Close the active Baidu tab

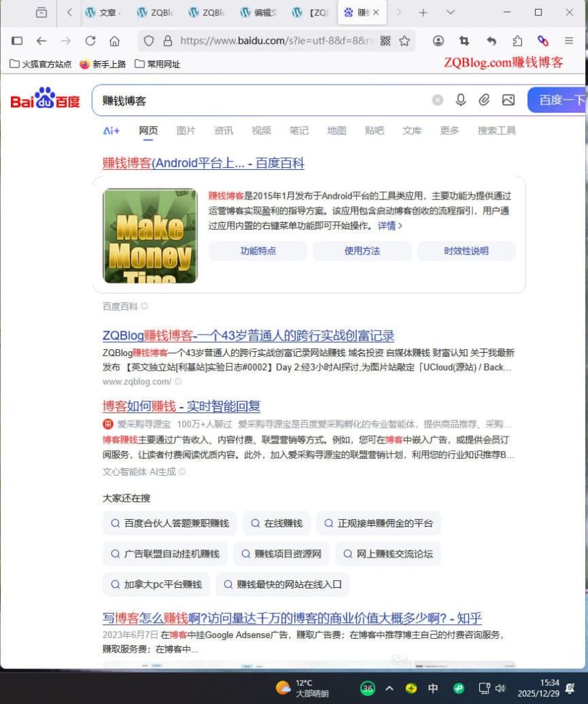pyautogui.click(x=376, y=12)
